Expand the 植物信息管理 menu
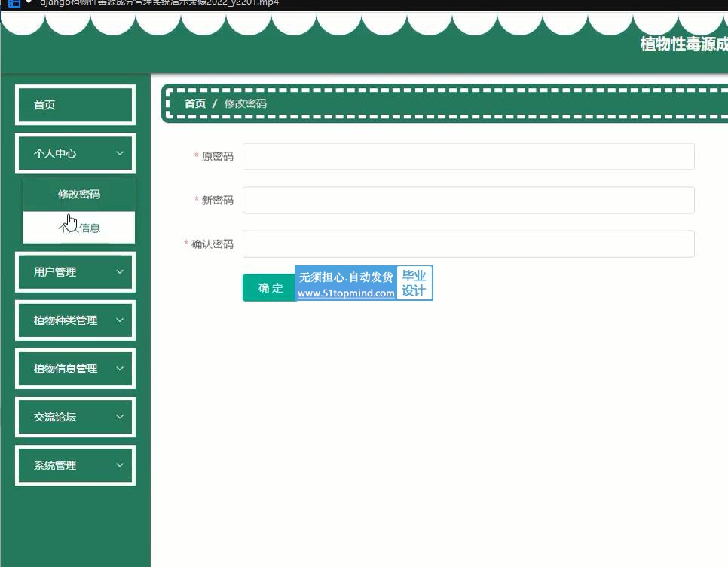 click(x=75, y=369)
